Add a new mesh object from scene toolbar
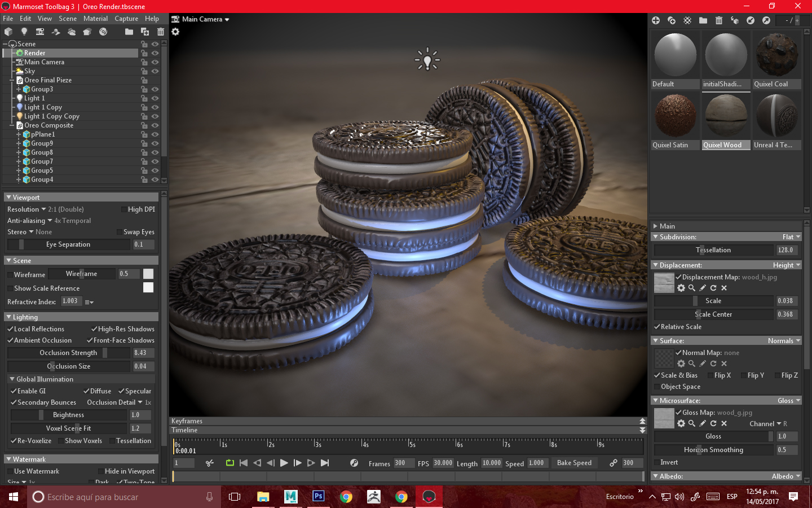Viewport: 812px width, 508px height. 8,32
